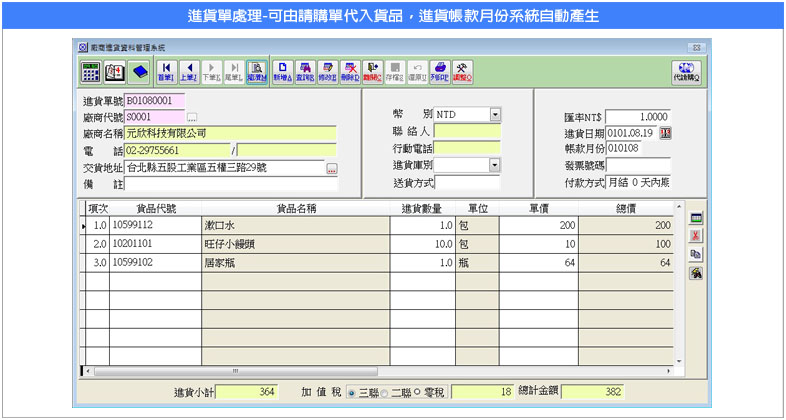Expand the 進貨庫別 warehouse dropdown
Screen dimensions: 786x420
[495, 165]
